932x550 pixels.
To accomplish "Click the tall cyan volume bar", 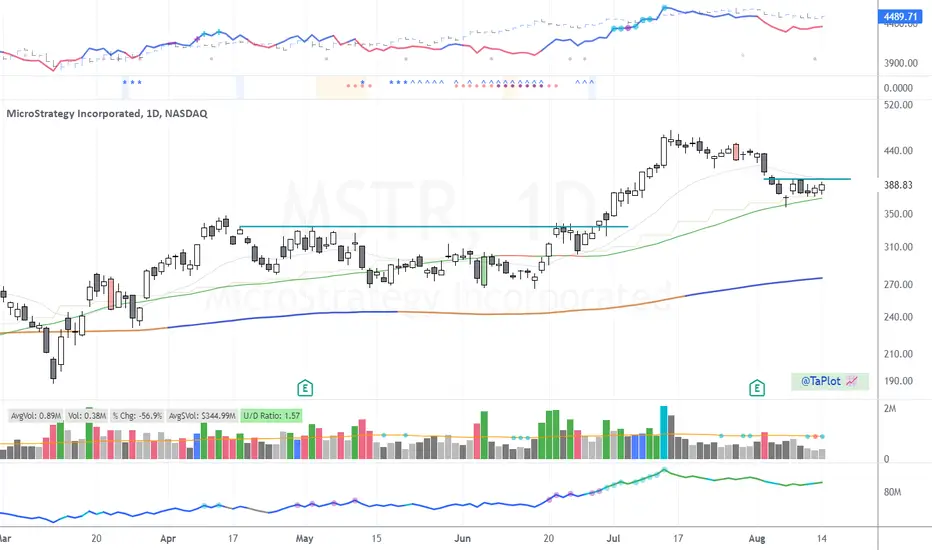I will click(663, 432).
